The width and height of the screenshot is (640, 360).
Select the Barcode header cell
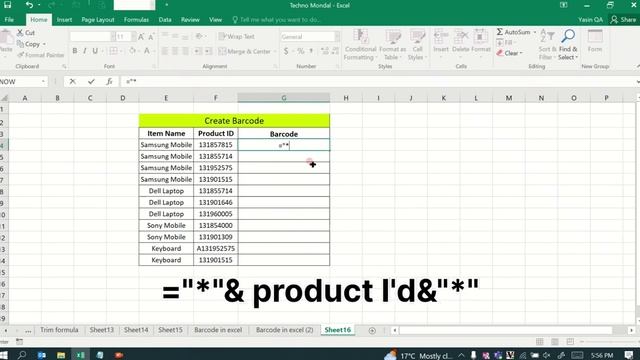(284, 134)
